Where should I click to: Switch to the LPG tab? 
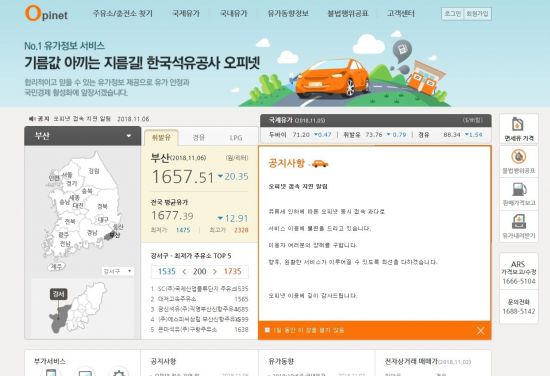(236, 137)
